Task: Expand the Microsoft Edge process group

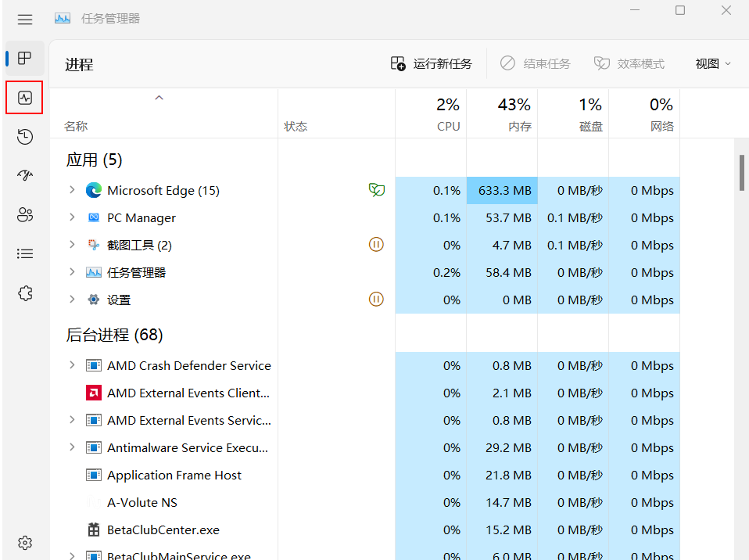Action: click(x=72, y=190)
